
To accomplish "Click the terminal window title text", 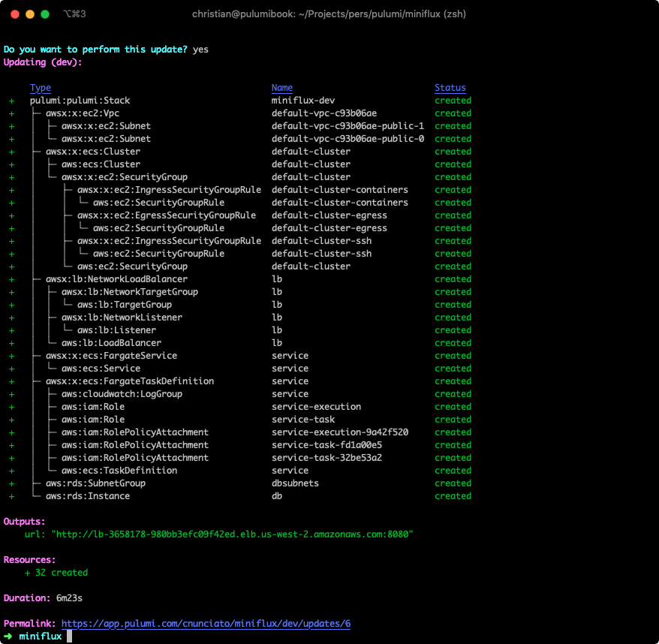I will (x=329, y=14).
